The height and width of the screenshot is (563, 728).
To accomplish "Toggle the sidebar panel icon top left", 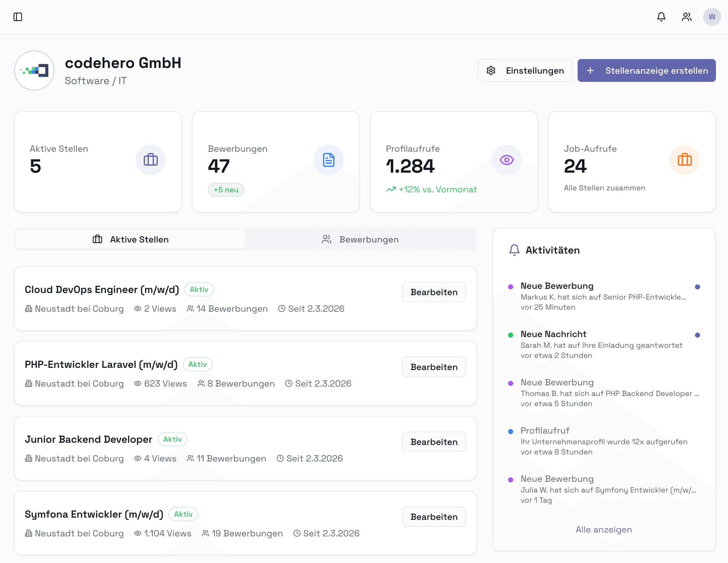I will point(18,17).
